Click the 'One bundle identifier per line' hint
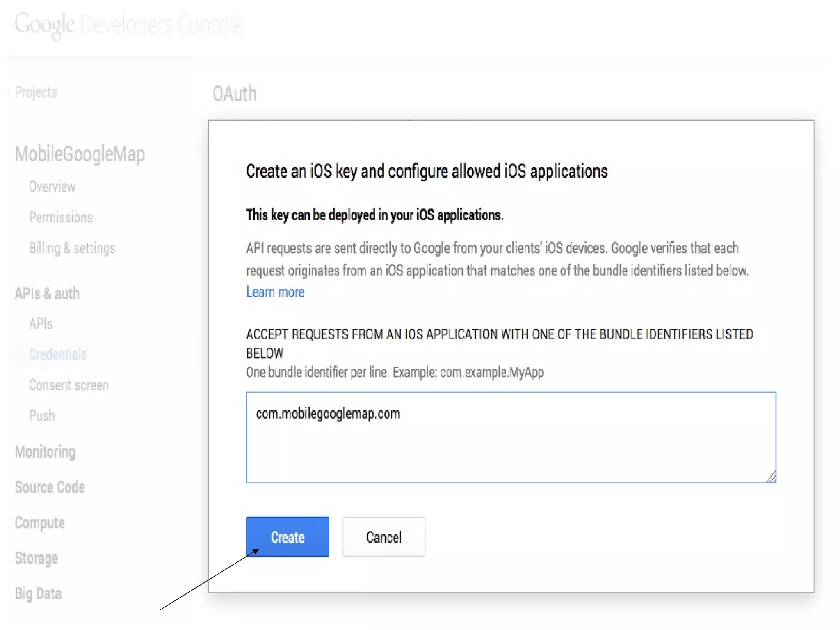Image resolution: width=840 pixels, height=630 pixels. [395, 372]
